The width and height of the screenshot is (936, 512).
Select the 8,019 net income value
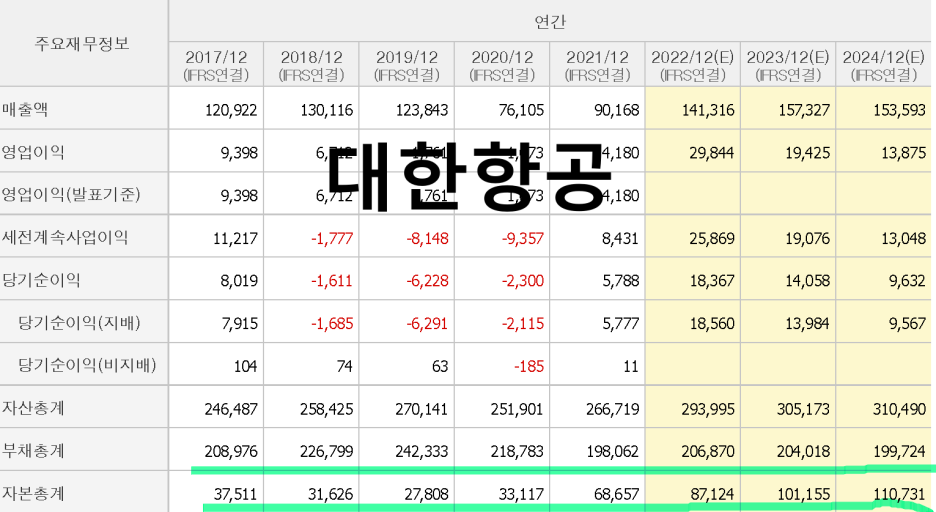(239, 281)
